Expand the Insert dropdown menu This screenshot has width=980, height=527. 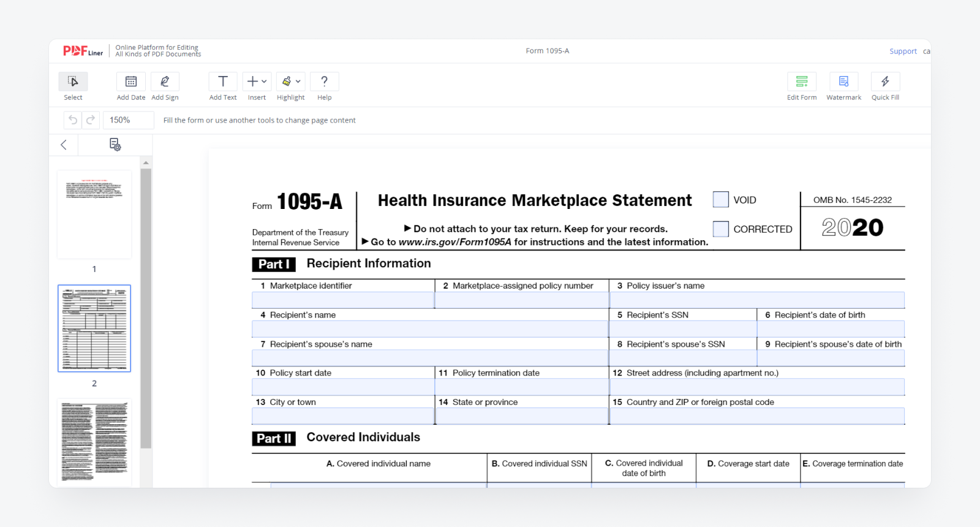pyautogui.click(x=257, y=82)
